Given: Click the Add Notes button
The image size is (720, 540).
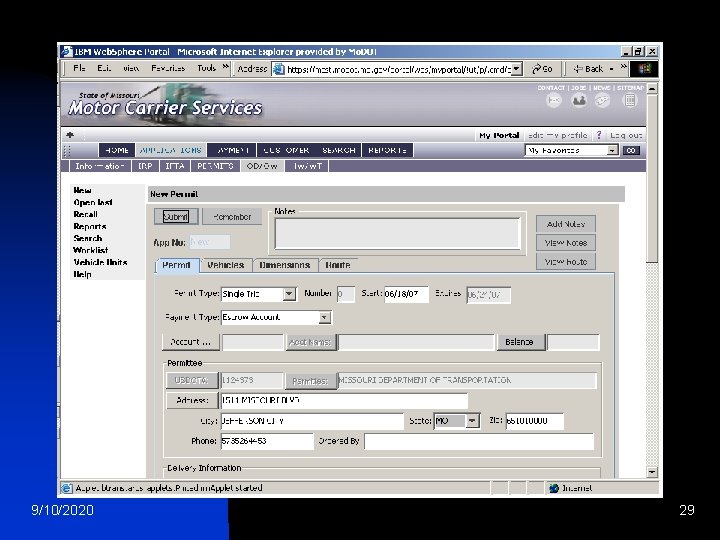Looking at the screenshot, I should (566, 224).
